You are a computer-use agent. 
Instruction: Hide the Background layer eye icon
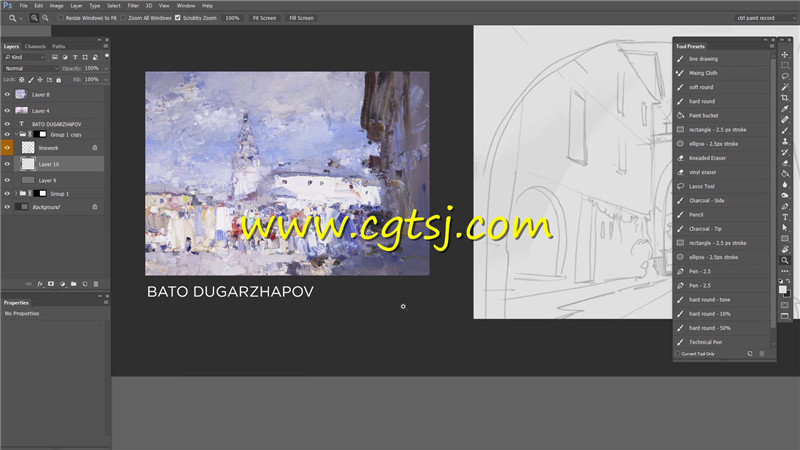click(7, 207)
